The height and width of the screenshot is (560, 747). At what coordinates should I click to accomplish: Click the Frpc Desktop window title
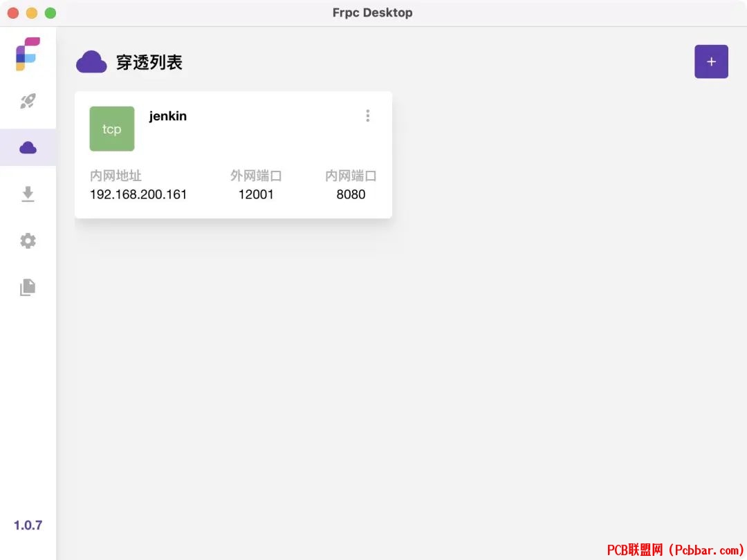(373, 13)
